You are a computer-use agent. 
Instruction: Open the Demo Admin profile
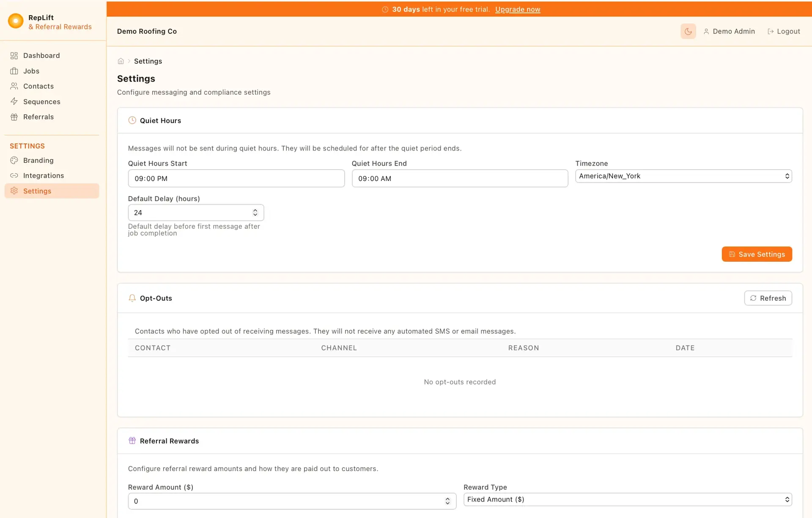point(729,31)
